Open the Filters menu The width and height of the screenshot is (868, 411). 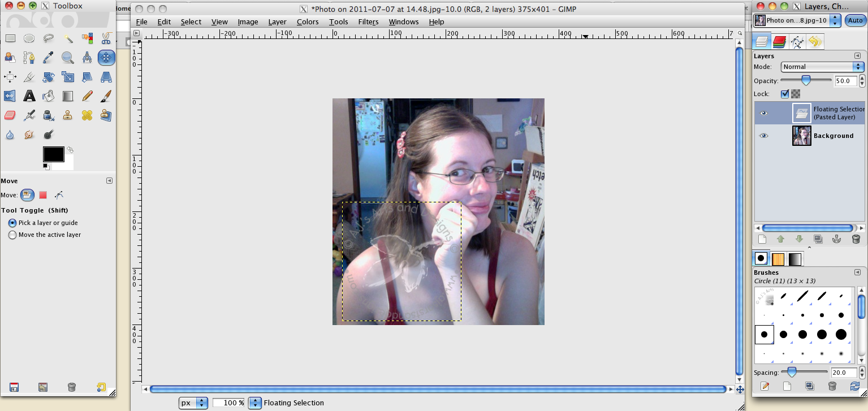pyautogui.click(x=368, y=21)
